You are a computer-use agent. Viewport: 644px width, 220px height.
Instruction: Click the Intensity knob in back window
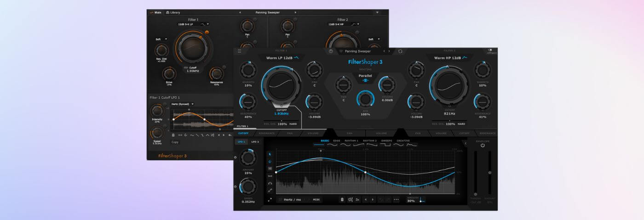(x=157, y=111)
